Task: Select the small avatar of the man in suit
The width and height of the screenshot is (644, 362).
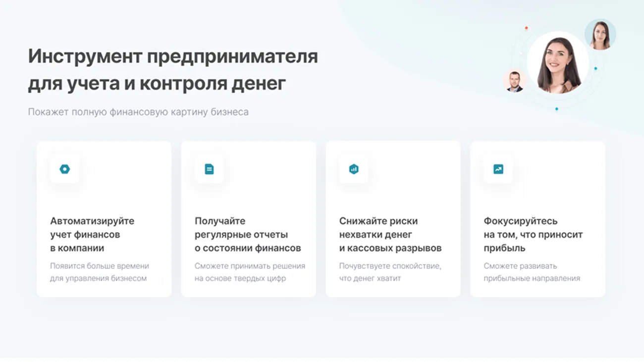Action: pyautogui.click(x=515, y=81)
